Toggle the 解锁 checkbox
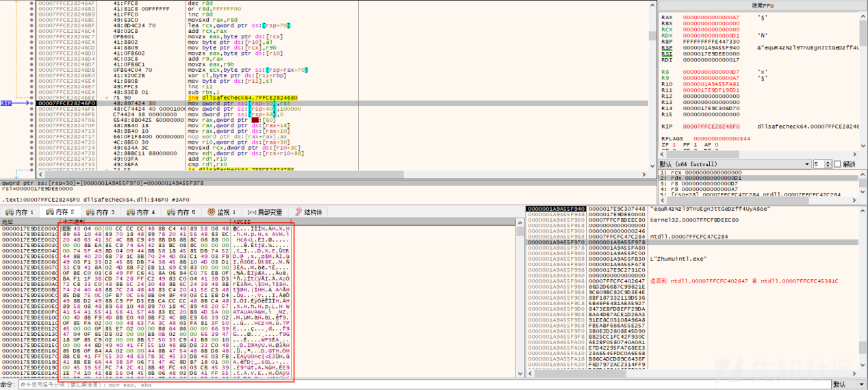 click(845, 164)
